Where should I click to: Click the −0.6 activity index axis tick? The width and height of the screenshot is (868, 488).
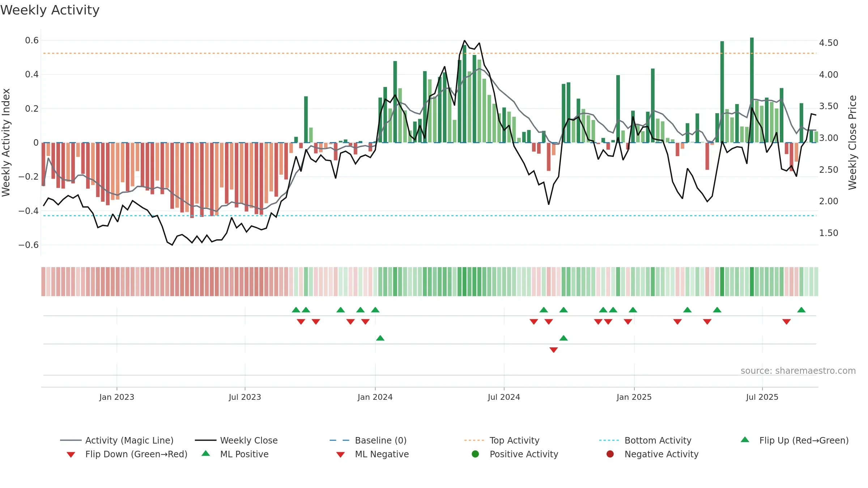click(x=29, y=245)
